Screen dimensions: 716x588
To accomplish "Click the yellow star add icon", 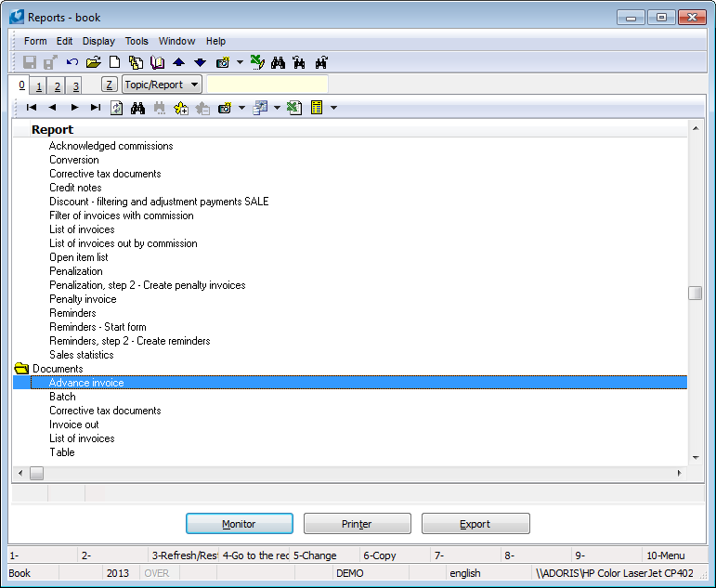I will coord(181,108).
